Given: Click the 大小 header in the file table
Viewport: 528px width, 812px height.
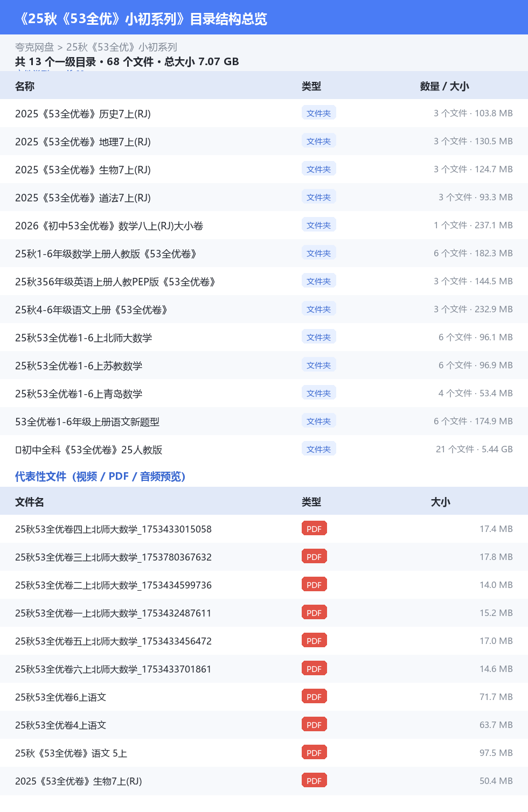Looking at the screenshot, I should click(441, 502).
